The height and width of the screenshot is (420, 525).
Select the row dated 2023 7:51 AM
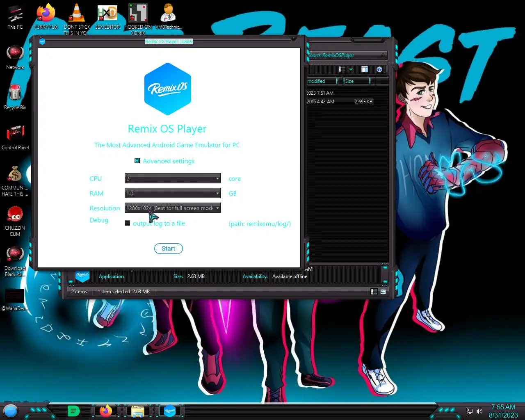click(x=340, y=93)
